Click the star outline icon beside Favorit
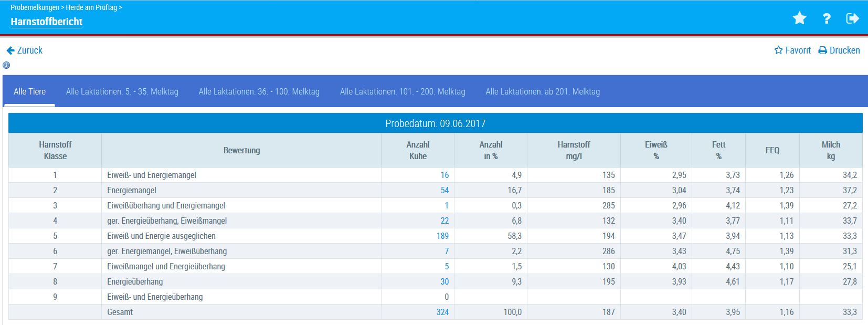The image size is (868, 325). pyautogui.click(x=778, y=50)
